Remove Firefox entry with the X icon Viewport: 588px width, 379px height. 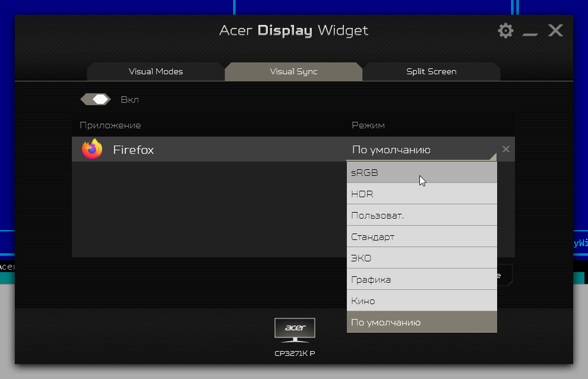[506, 150]
